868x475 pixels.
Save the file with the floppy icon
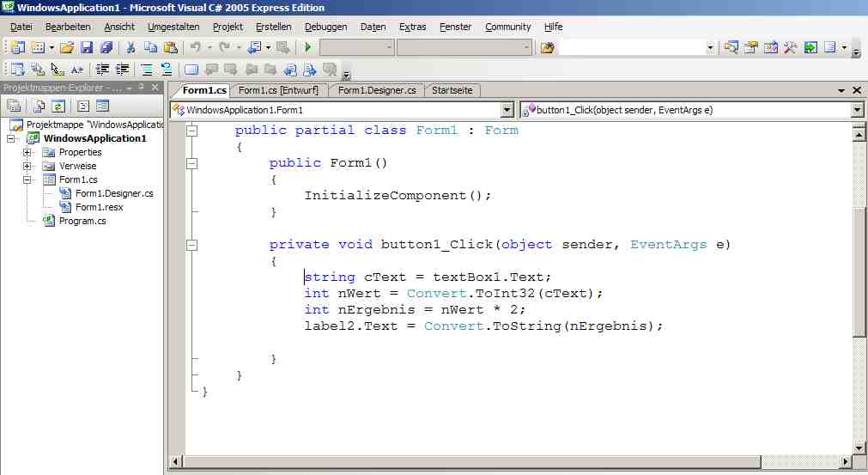(x=87, y=47)
